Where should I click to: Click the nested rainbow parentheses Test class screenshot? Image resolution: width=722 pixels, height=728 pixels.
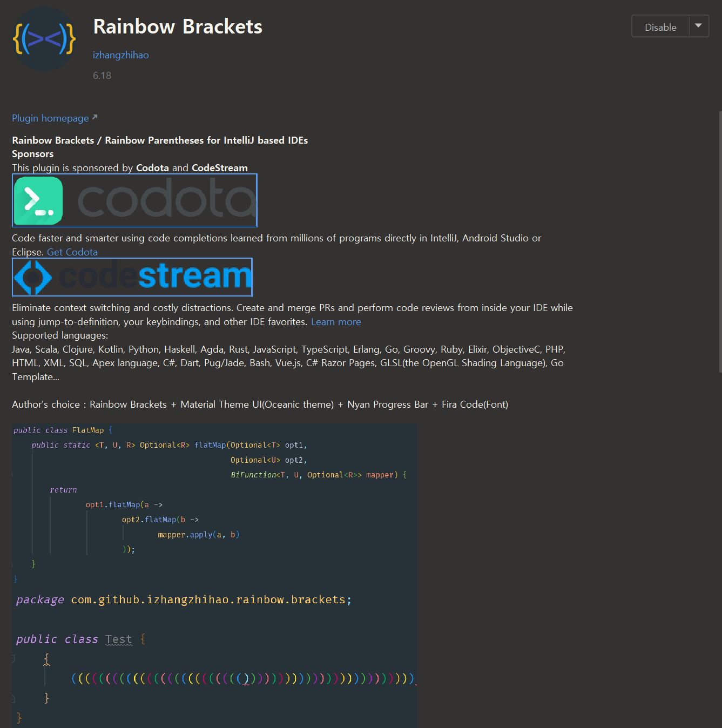click(214, 657)
